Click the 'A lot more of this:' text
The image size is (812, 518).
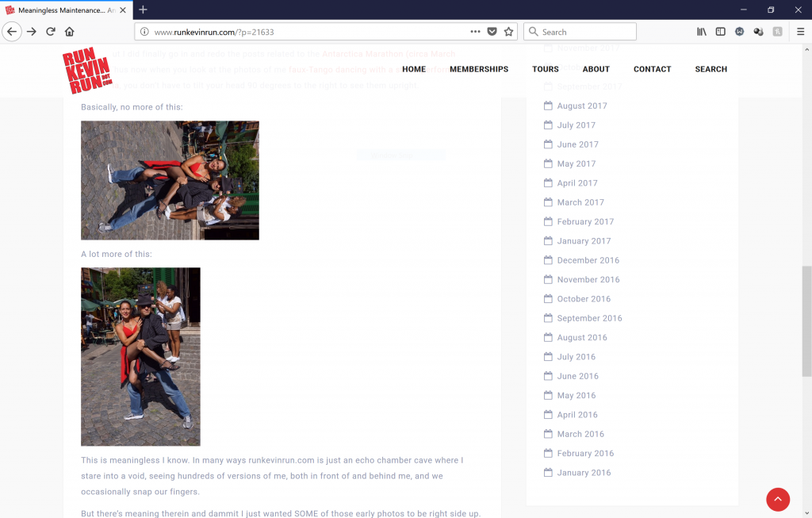tap(117, 254)
